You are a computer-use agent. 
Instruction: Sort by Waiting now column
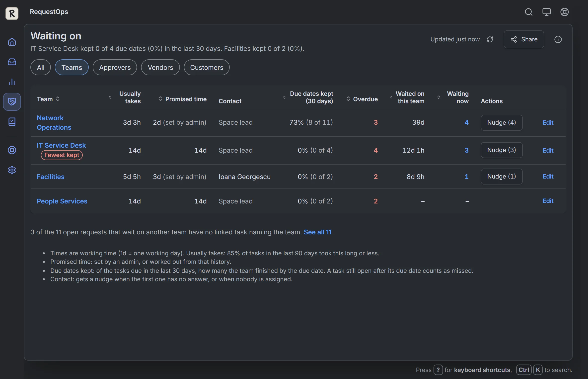click(x=453, y=97)
